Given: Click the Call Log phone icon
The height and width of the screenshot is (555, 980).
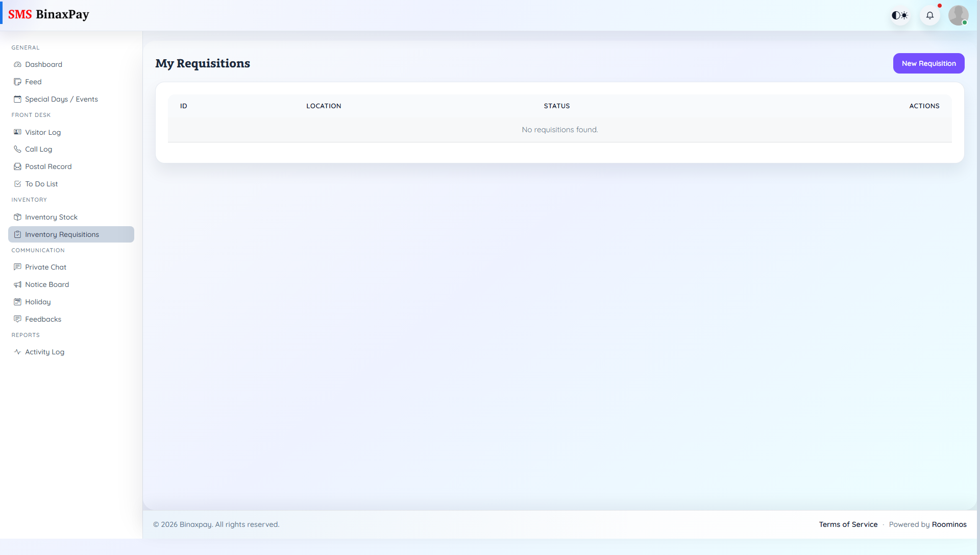Looking at the screenshot, I should point(18,149).
